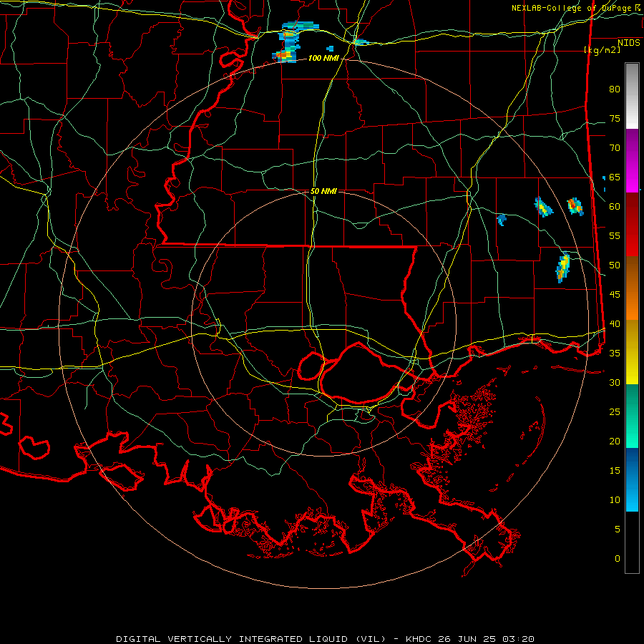Click the 65 value on color scale
Viewport: 644px width, 644px height.
click(615, 177)
